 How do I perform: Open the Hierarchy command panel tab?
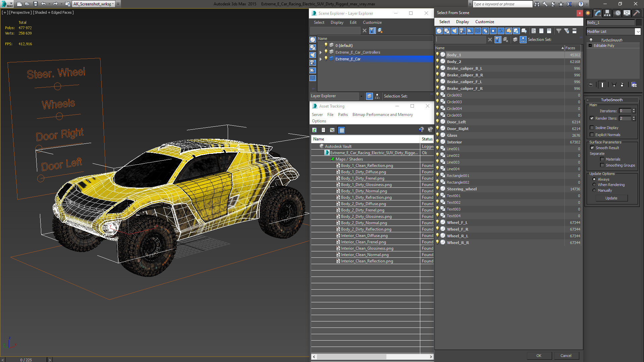[607, 13]
